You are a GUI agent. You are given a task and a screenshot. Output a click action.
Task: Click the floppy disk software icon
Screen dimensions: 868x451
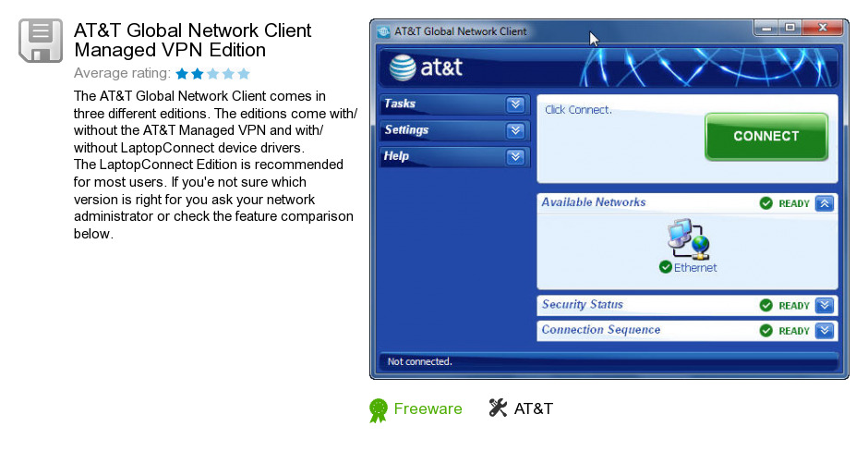point(41,41)
